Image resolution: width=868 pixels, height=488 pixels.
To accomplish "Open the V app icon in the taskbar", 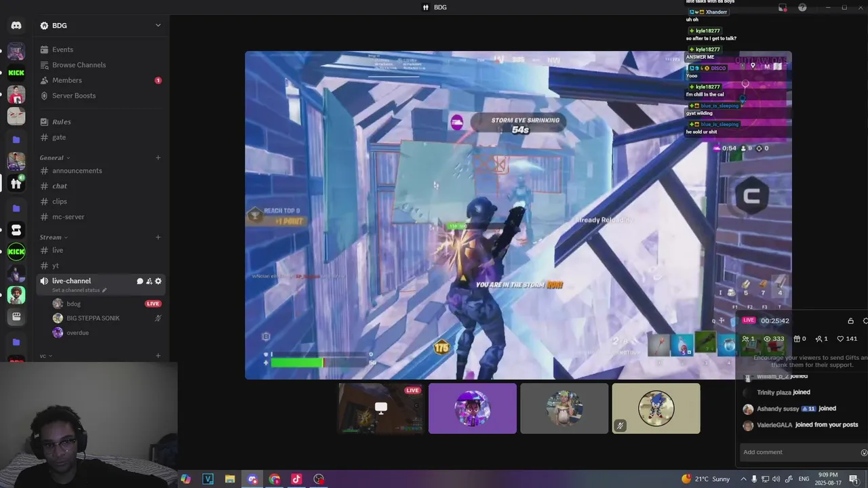I will click(x=208, y=479).
